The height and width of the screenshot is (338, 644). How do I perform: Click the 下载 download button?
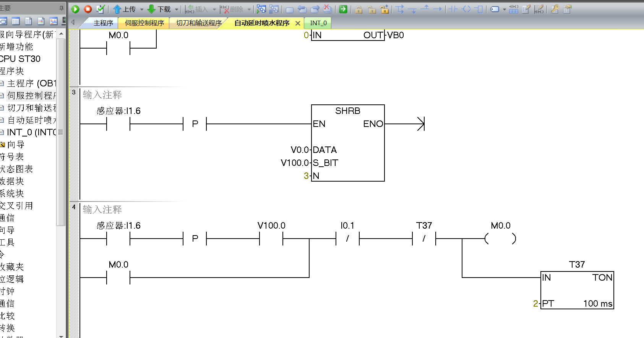(159, 9)
